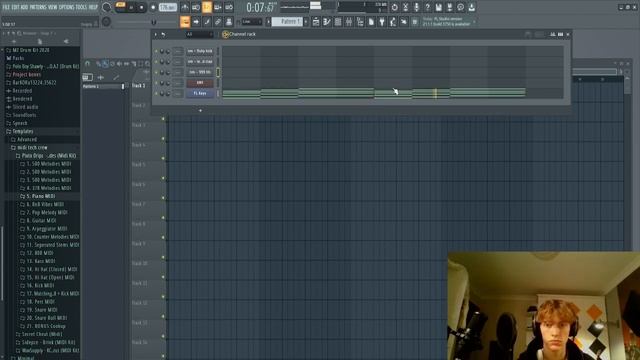Open the All channel filter dropdown
Screen dimensions: 640x360
tap(200, 35)
